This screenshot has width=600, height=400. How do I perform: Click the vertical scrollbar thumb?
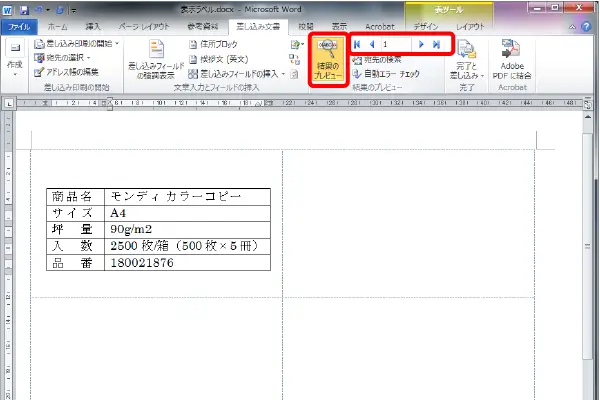[588, 247]
